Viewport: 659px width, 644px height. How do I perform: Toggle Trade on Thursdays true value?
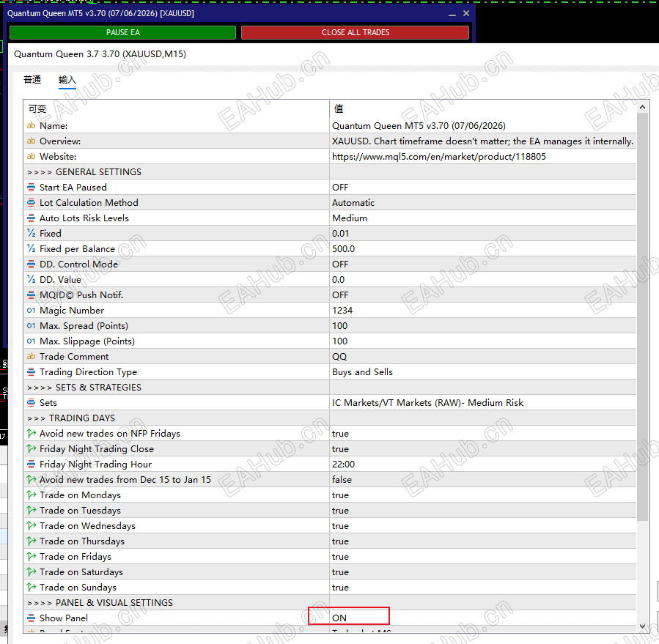[483, 541]
